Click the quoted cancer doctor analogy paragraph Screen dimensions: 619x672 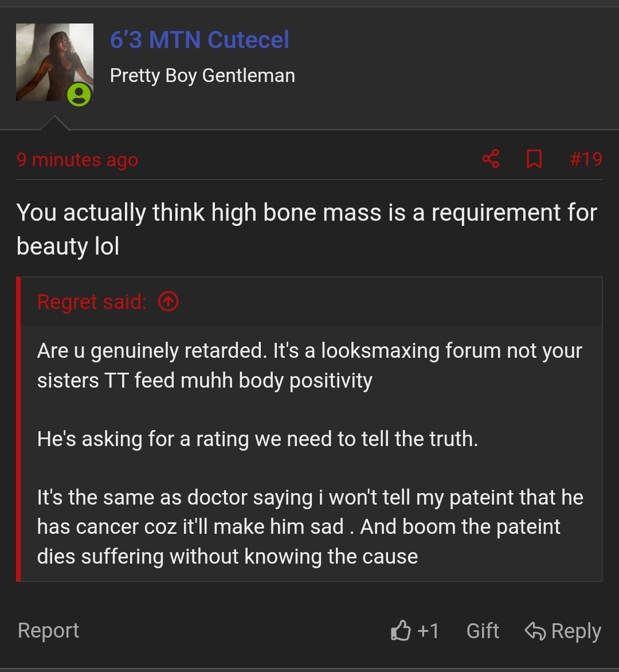click(310, 527)
